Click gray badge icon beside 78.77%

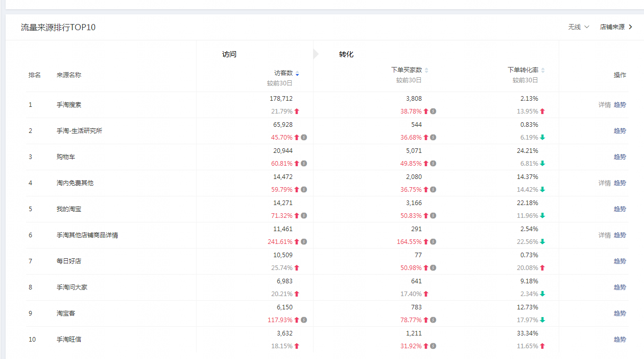pos(433,320)
